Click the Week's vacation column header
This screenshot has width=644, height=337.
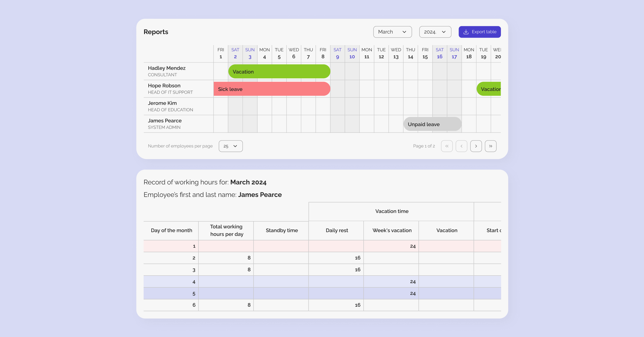[392, 230]
